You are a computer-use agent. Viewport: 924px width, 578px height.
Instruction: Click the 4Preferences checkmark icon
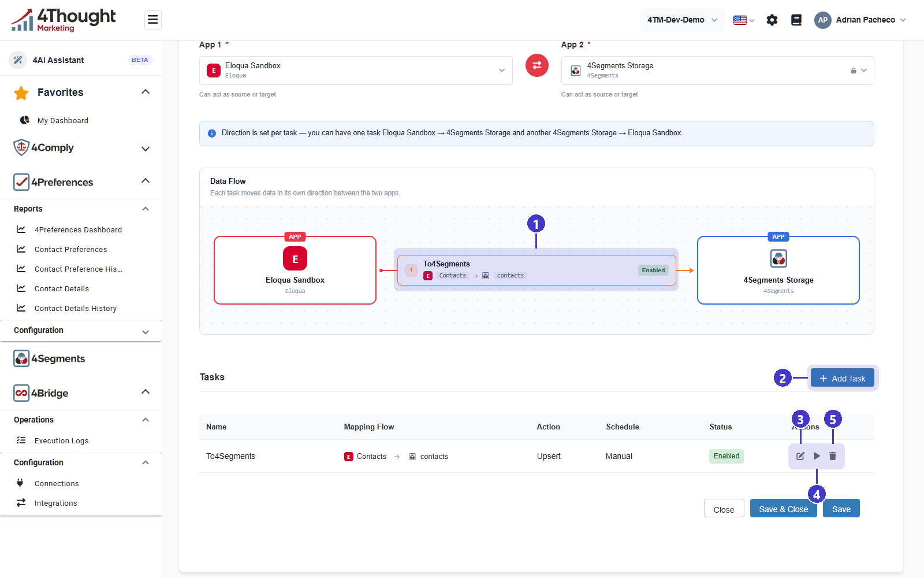coord(21,182)
